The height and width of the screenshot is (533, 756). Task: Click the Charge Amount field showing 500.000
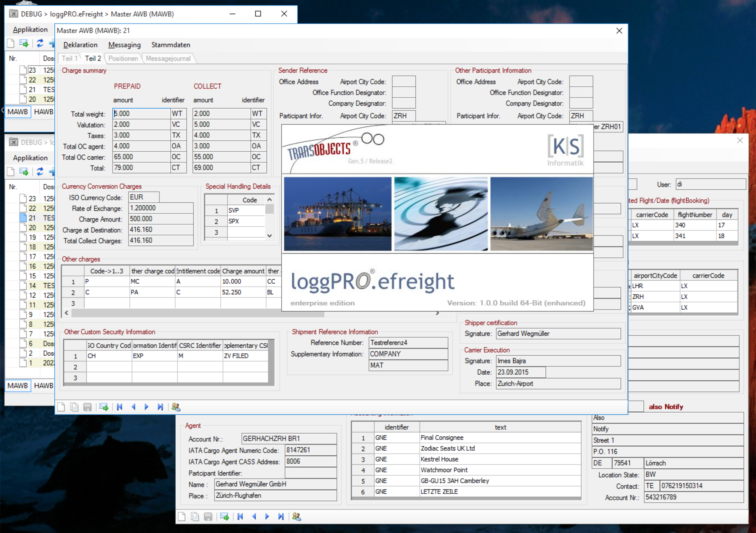pyautogui.click(x=161, y=219)
